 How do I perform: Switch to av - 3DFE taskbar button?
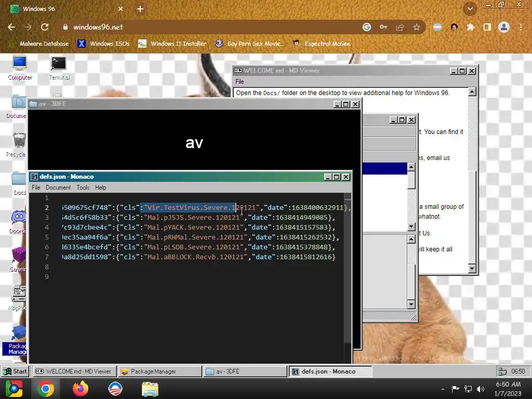(245, 371)
